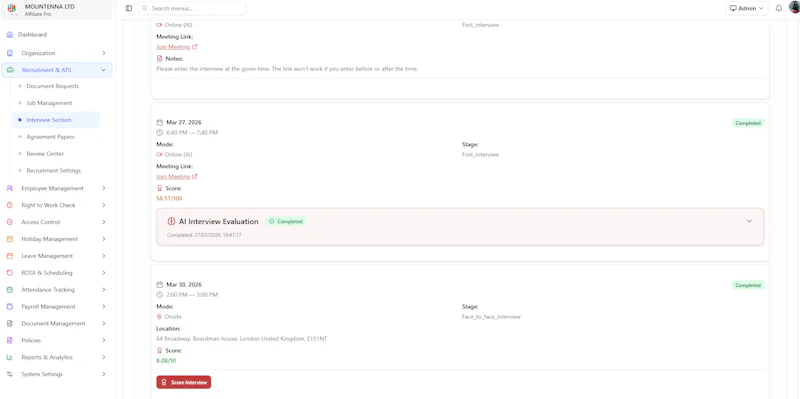Click the 8.08/10 score value
The width and height of the screenshot is (800, 399).
click(166, 361)
